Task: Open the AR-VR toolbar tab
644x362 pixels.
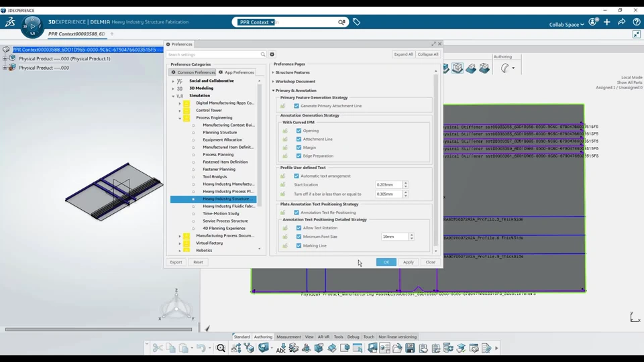Action: point(323,337)
